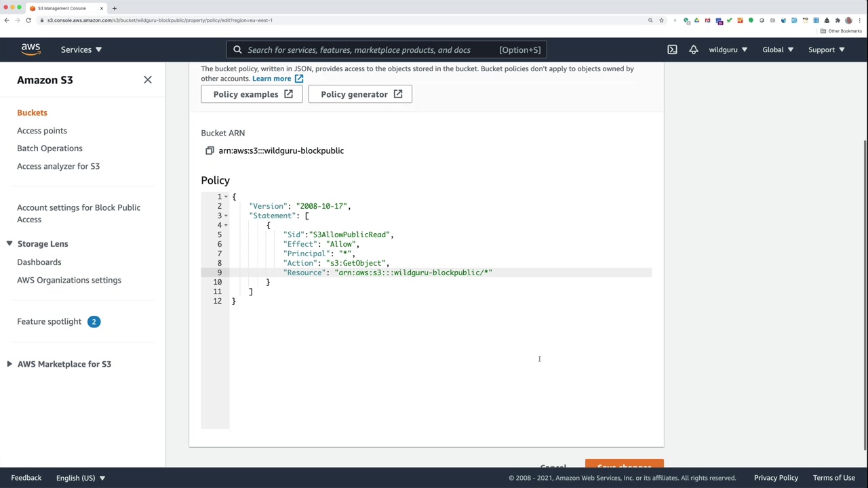868x488 pixels.
Task: Bookmark page with star icon
Action: click(x=661, y=20)
